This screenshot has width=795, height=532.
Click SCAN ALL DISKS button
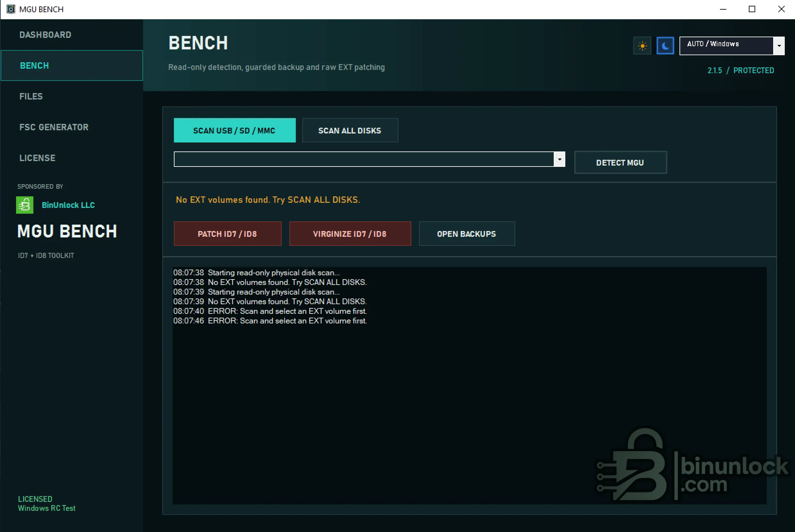(x=350, y=130)
